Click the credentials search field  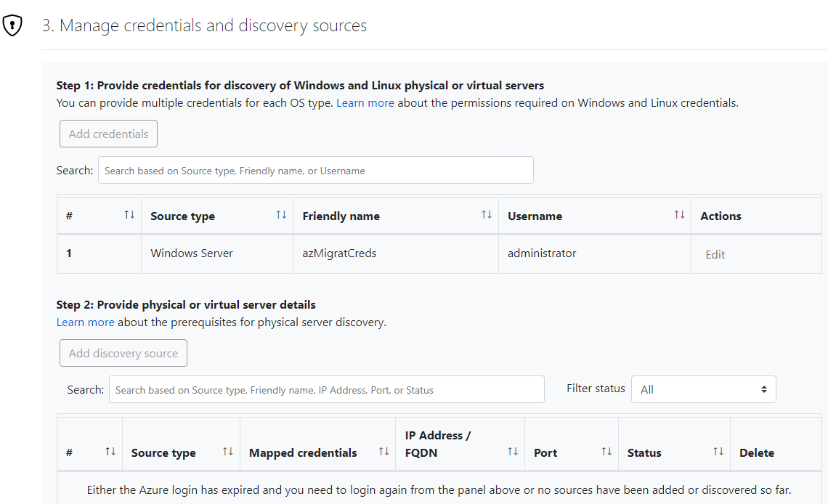[315, 169]
